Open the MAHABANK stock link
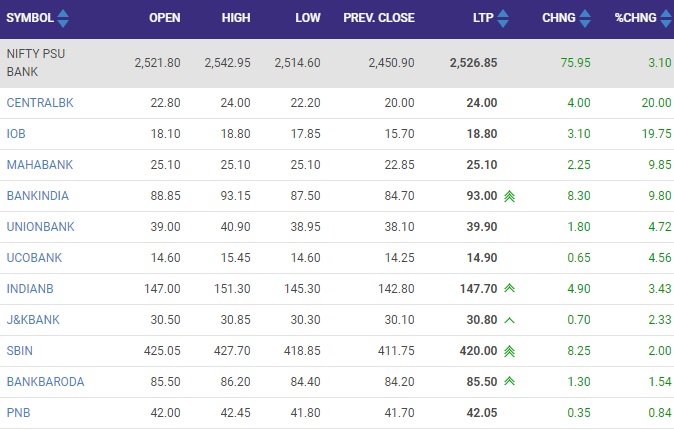Viewport: 674px width, 430px height. [x=40, y=165]
